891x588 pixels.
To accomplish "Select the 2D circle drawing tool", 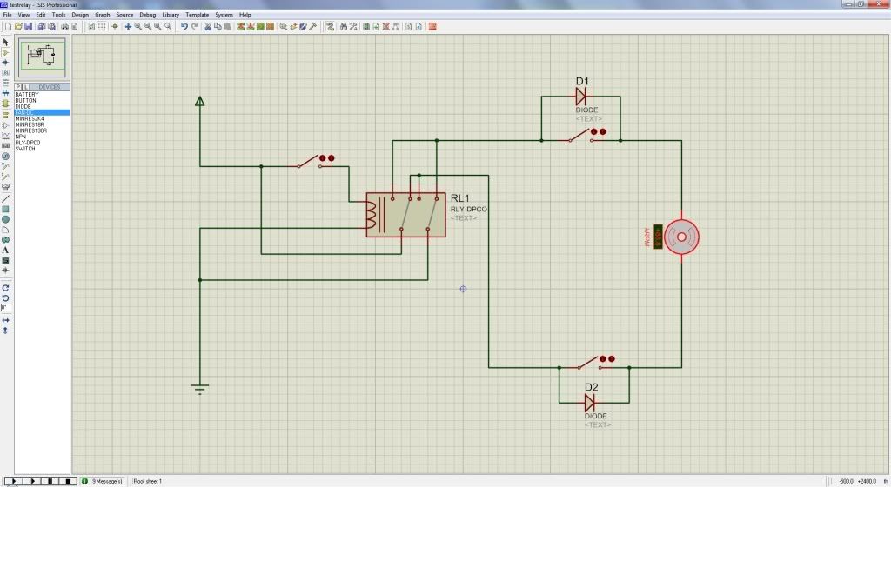I will coord(5,219).
